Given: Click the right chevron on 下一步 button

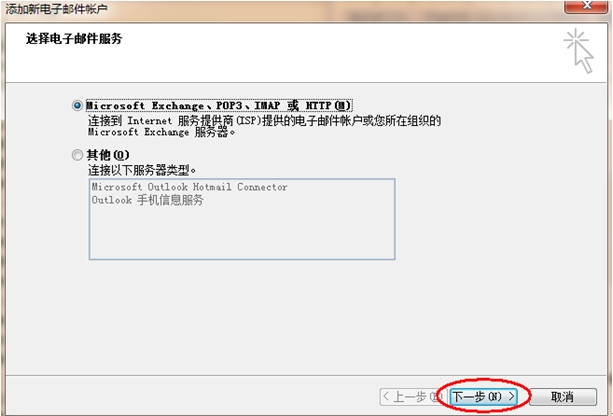Looking at the screenshot, I should (x=511, y=397).
